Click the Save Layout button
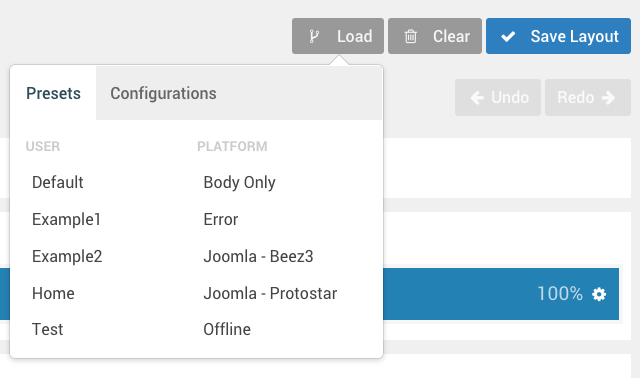Screen dimensions: 640x378 558,36
